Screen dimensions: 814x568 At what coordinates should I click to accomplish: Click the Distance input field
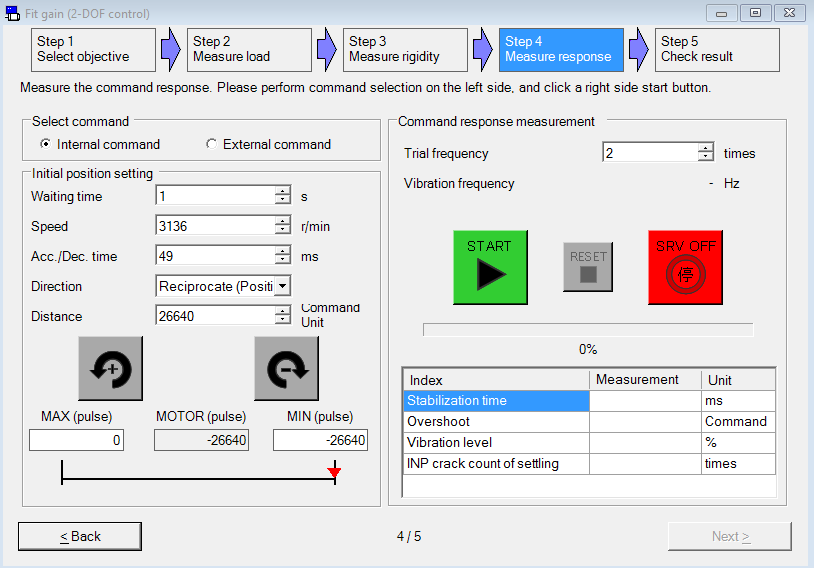click(x=215, y=316)
